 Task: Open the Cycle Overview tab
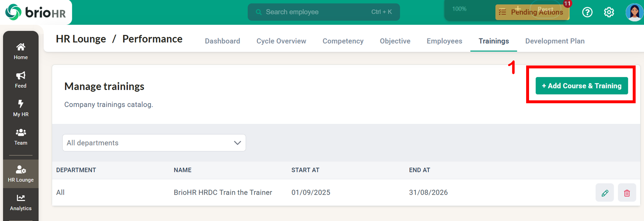pyautogui.click(x=281, y=41)
